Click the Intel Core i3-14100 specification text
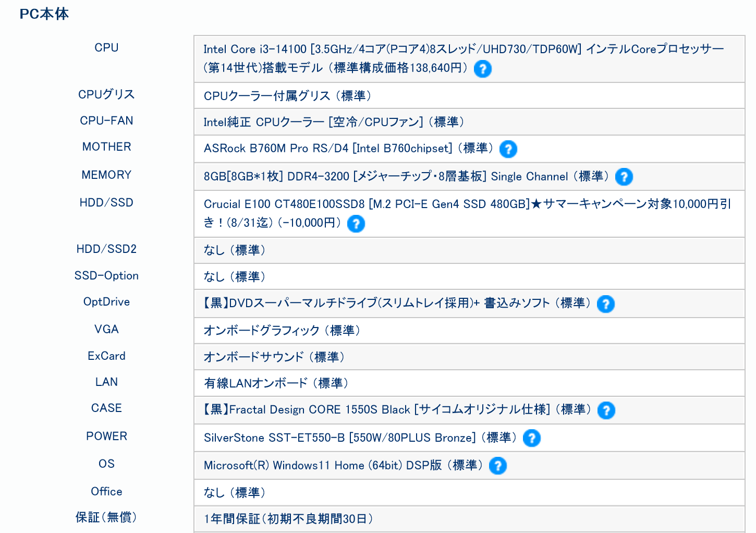The width and height of the screenshot is (756, 533). tap(464, 58)
